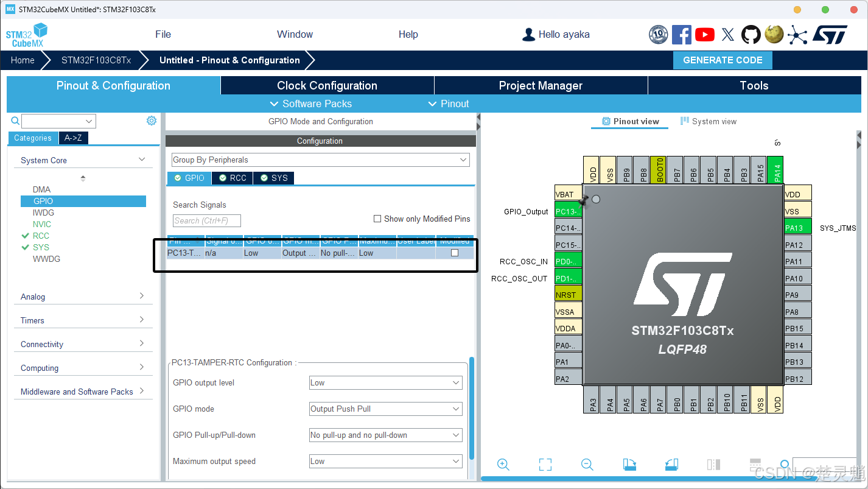Open the X (Twitter) icon link
Screen dimensions: 868x489
pyautogui.click(x=728, y=35)
